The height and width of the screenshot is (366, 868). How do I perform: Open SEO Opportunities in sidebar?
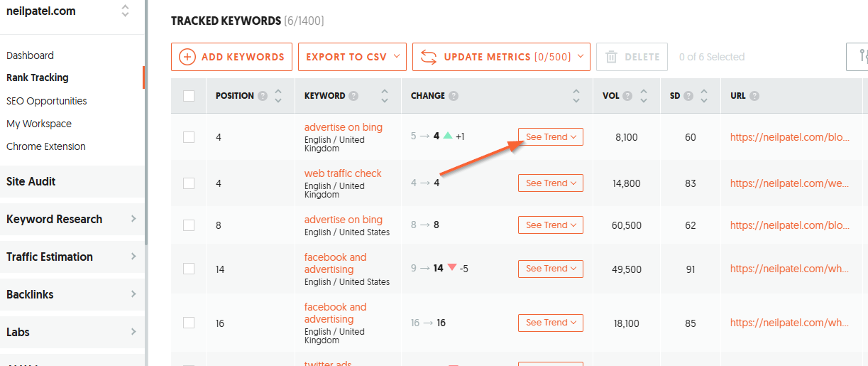click(x=47, y=101)
